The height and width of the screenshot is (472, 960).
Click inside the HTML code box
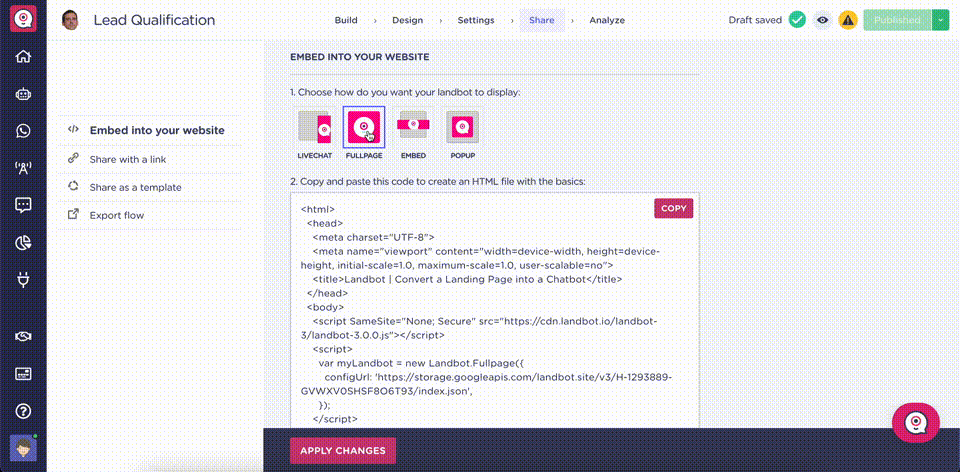[x=495, y=310]
